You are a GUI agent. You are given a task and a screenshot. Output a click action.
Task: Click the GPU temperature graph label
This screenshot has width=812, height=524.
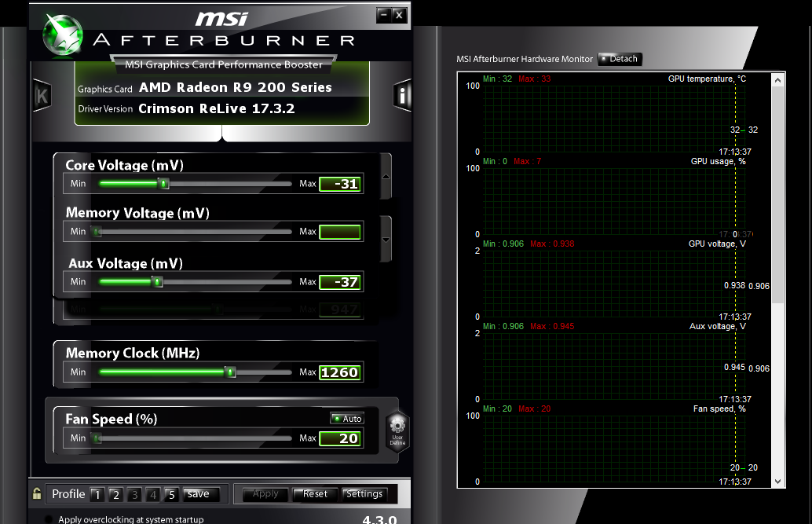click(x=707, y=79)
